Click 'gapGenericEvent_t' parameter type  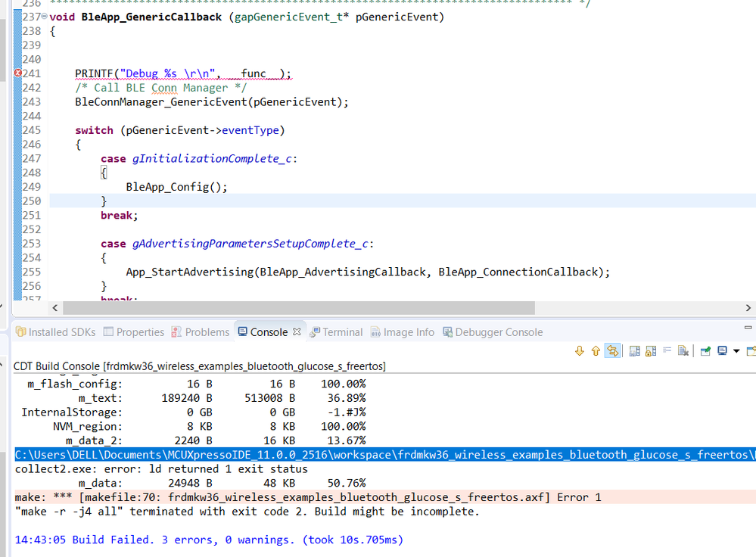(288, 17)
